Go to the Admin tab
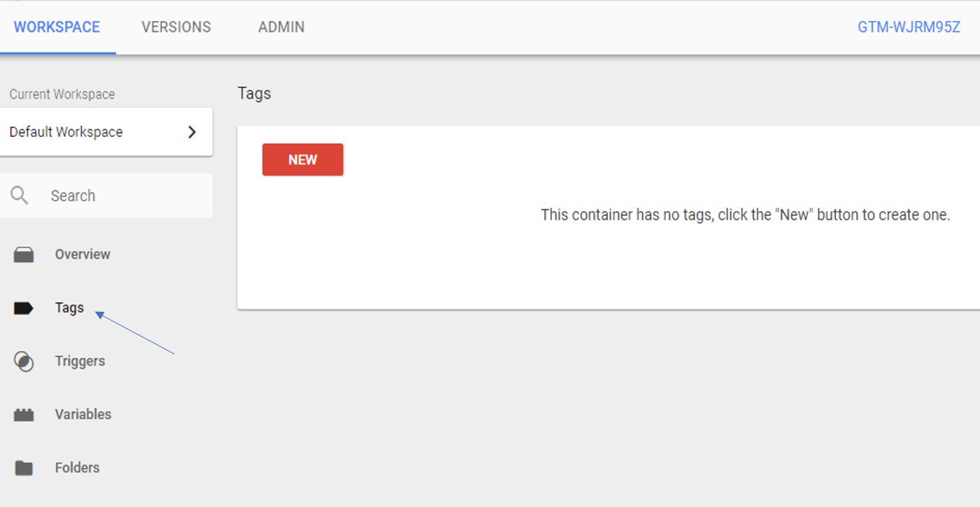Viewport: 980px width, 507px height. [281, 27]
